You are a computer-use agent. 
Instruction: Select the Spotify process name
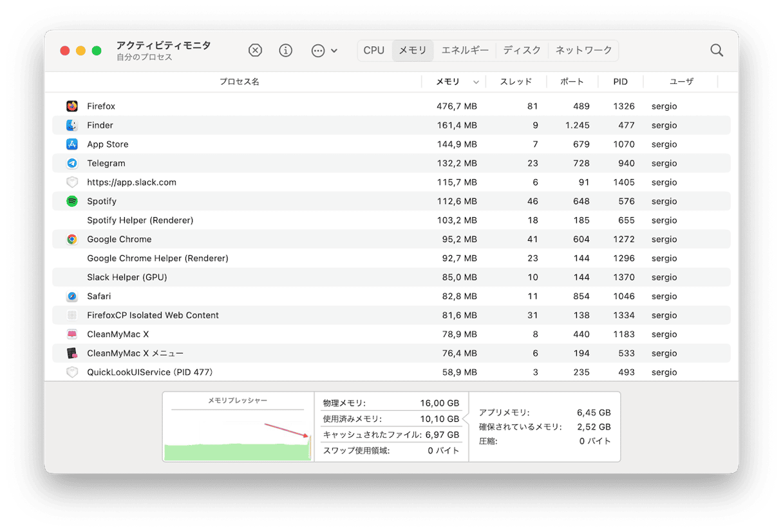tap(102, 201)
